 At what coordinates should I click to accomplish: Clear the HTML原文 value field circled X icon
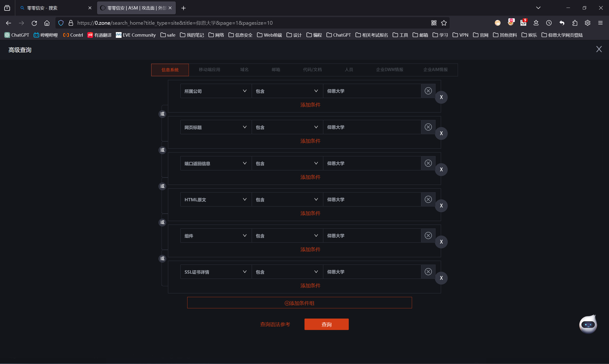tap(428, 199)
